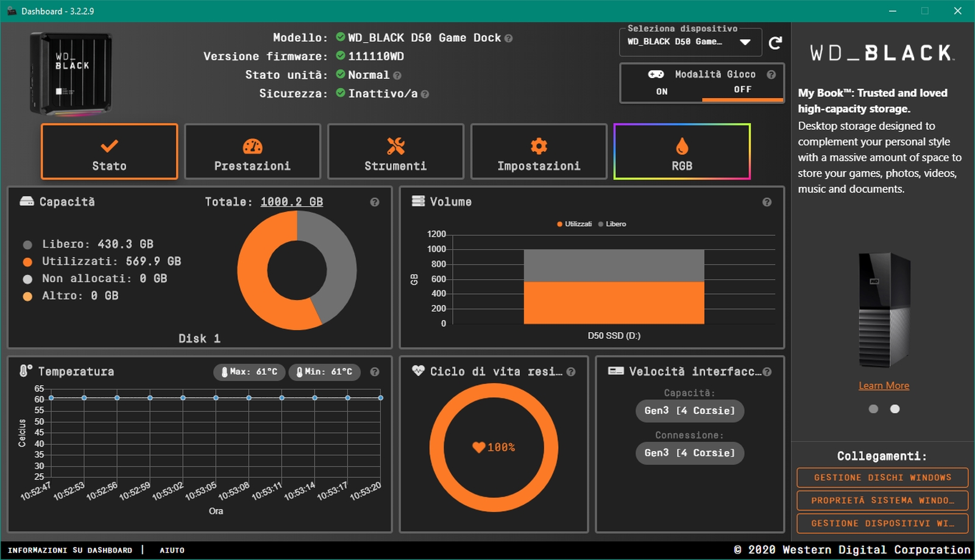This screenshot has width=975, height=560.
Task: Open the Seleziona dispositivo dropdown
Action: coord(682,42)
